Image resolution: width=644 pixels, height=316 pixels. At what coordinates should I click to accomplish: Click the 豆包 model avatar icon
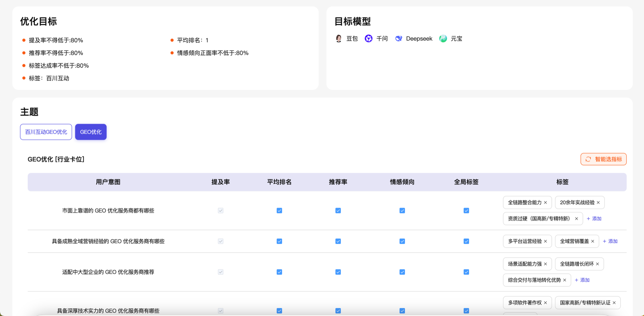pyautogui.click(x=339, y=39)
